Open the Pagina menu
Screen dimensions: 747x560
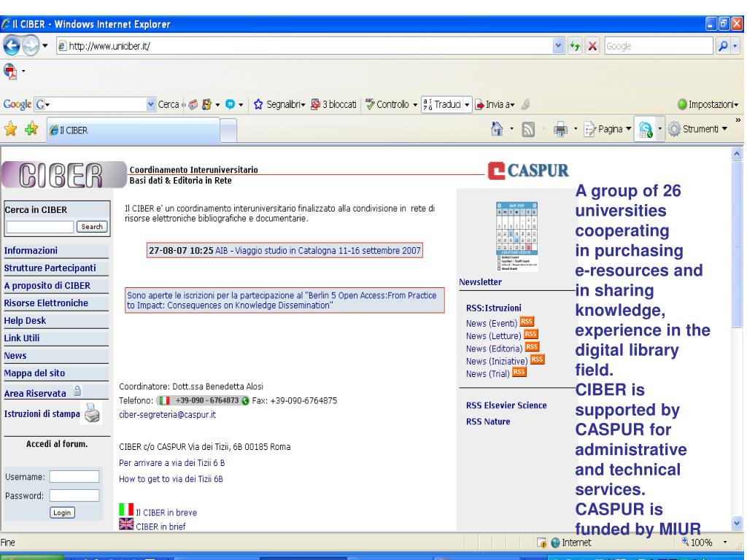click(x=608, y=129)
